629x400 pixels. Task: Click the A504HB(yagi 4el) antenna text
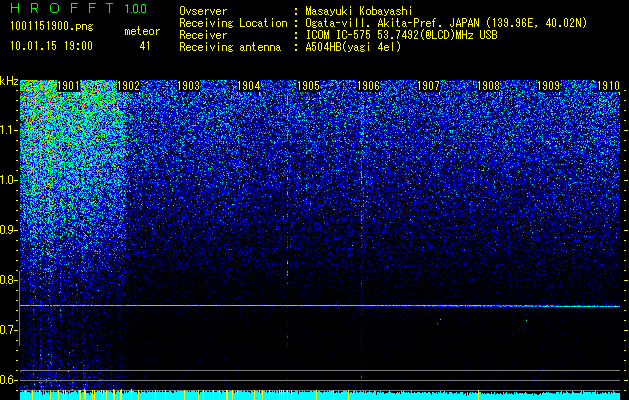353,47
